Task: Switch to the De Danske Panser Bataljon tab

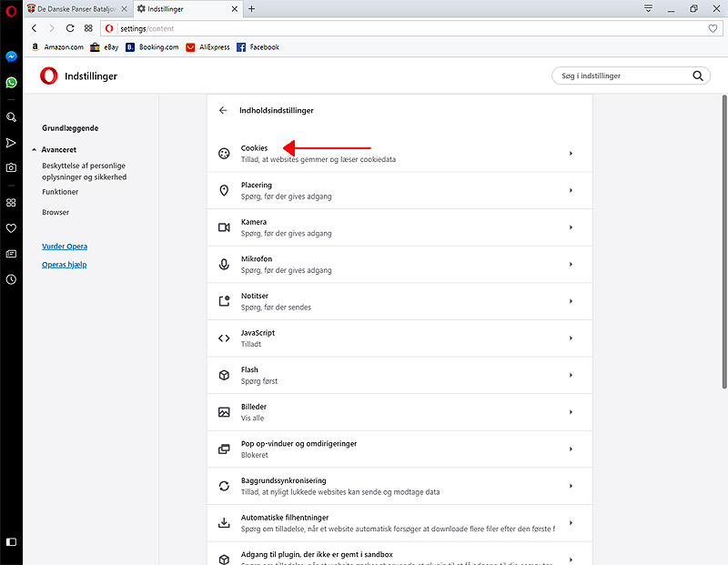Action: [76, 9]
